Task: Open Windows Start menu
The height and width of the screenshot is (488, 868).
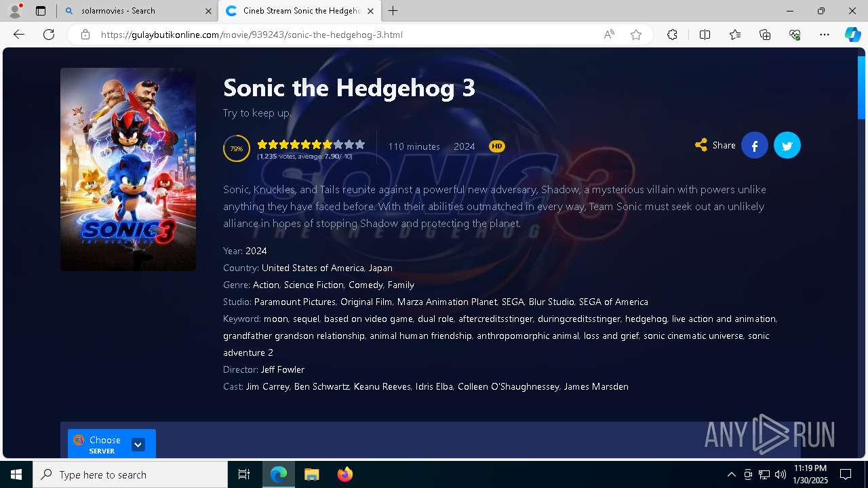Action: (16, 474)
